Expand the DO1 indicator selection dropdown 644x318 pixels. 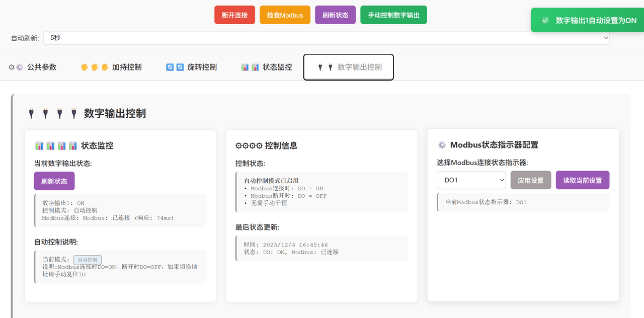tap(471, 180)
